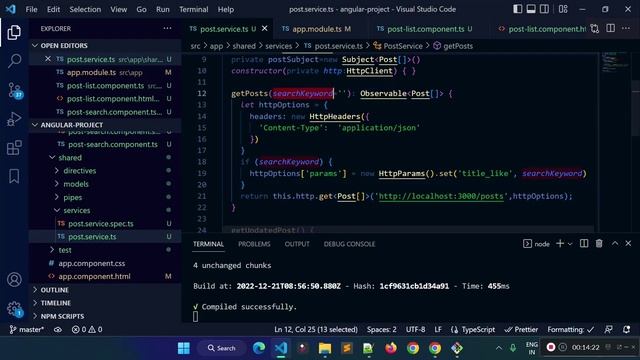Select the Terminal panel tab

coord(208,244)
